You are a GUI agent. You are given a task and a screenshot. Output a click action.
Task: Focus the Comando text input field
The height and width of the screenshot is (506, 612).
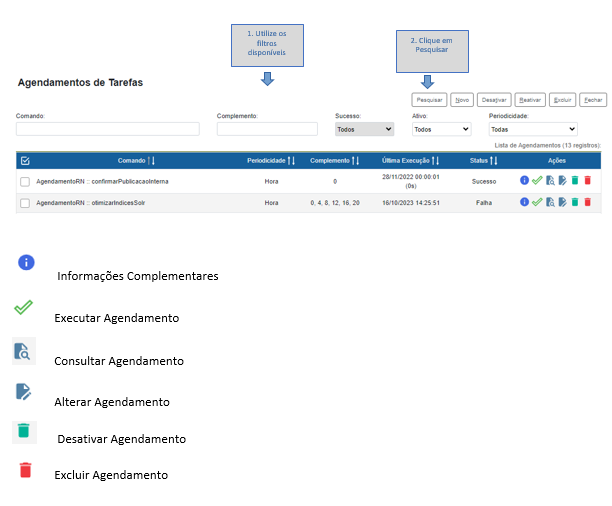click(107, 129)
